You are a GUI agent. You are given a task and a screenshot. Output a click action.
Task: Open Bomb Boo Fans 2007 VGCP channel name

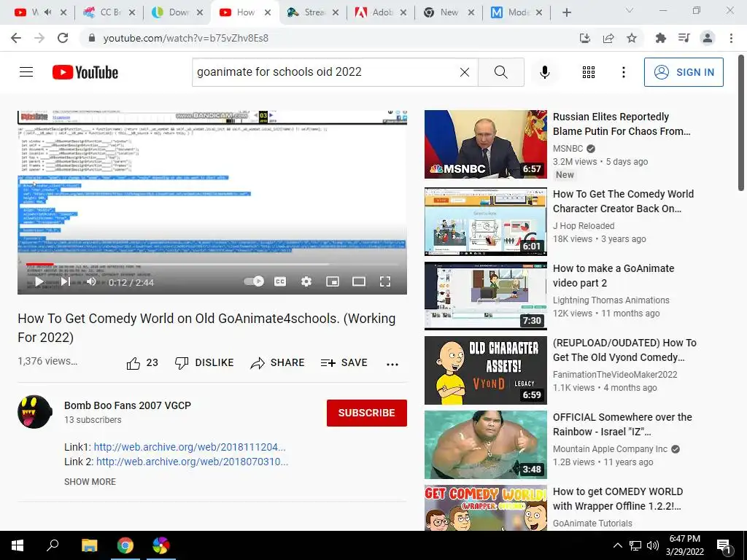(128, 405)
